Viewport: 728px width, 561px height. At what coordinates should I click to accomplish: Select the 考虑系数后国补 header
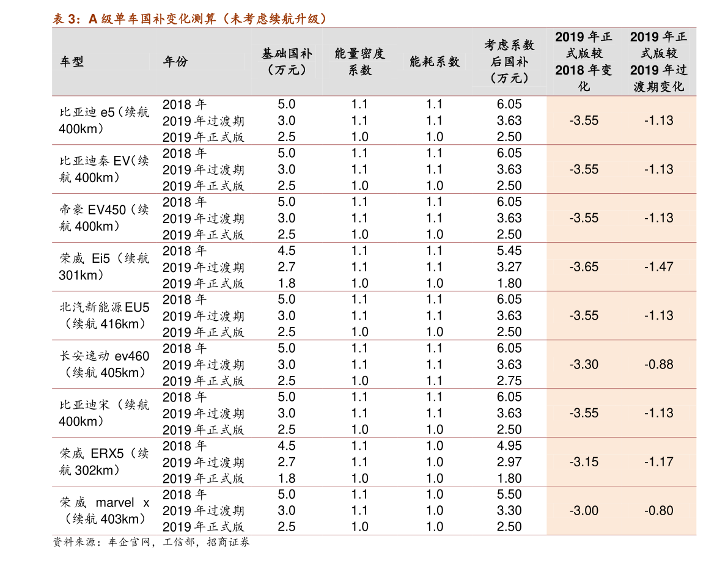tap(509, 62)
